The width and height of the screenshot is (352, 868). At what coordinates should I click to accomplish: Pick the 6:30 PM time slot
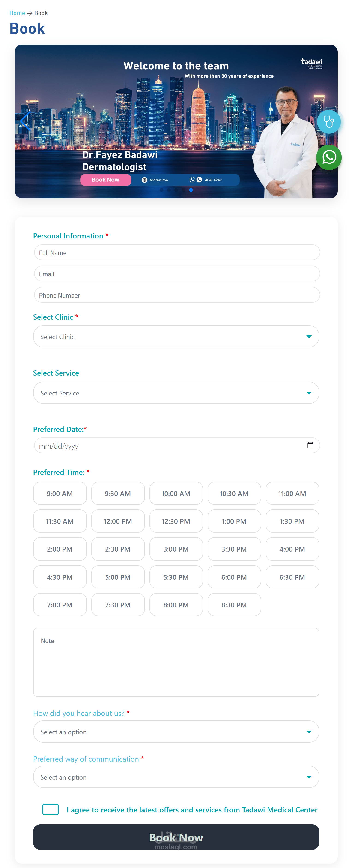(x=292, y=577)
